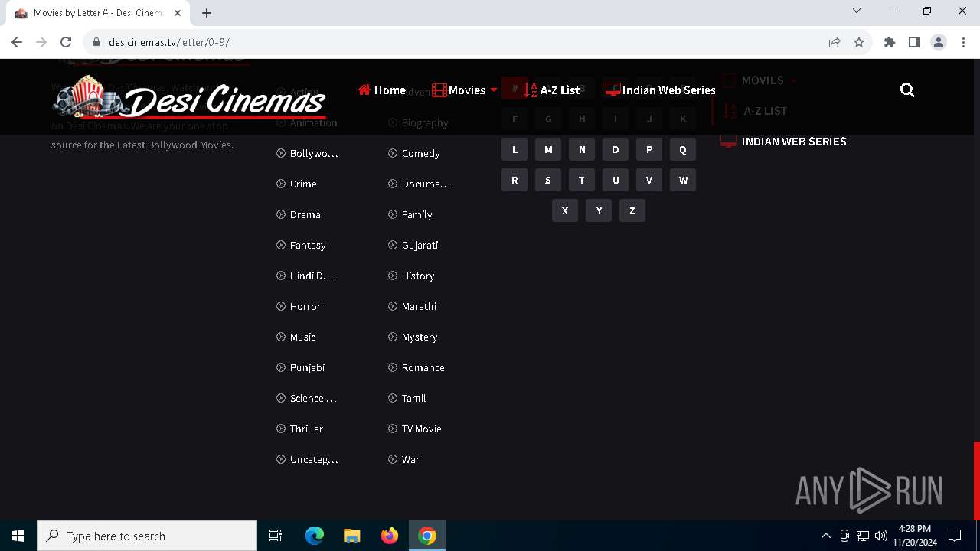
Task: Open Chrome three-dot menu
Action: click(963, 42)
